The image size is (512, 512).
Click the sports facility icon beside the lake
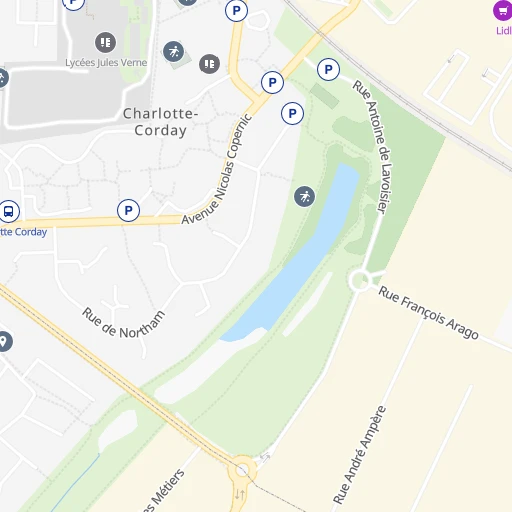[304, 197]
